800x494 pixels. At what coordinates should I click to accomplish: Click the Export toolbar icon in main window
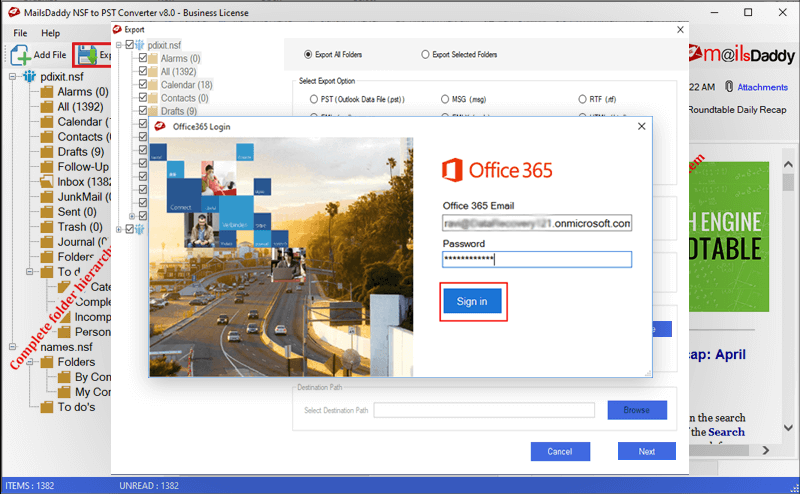click(x=87, y=55)
